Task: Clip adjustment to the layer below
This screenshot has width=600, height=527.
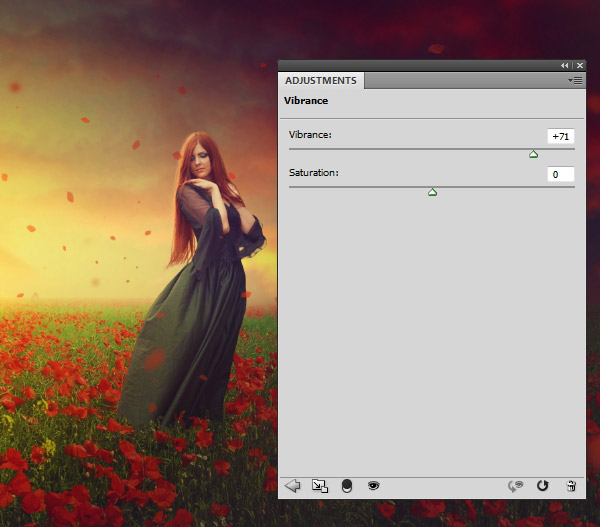Action: coord(346,485)
